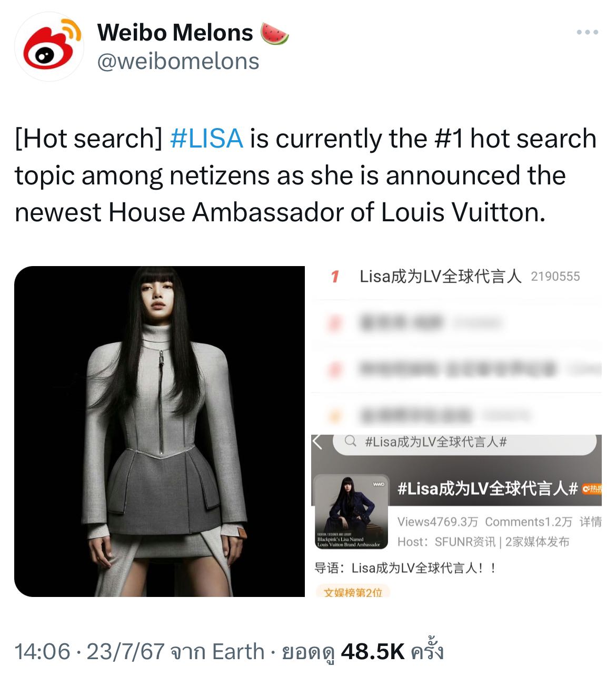The image size is (616, 676).
Task: Click the magnifier icon in the search bar
Action: tap(350, 442)
